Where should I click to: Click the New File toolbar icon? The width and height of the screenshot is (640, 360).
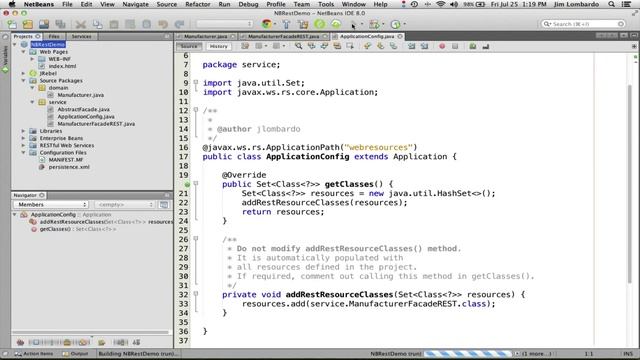coord(12,24)
